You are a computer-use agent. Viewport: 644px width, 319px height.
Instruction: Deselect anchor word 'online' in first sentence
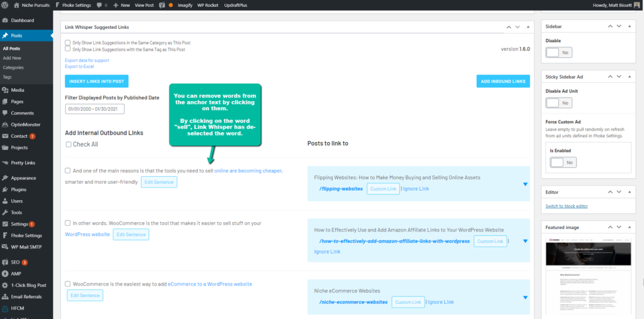pos(221,170)
